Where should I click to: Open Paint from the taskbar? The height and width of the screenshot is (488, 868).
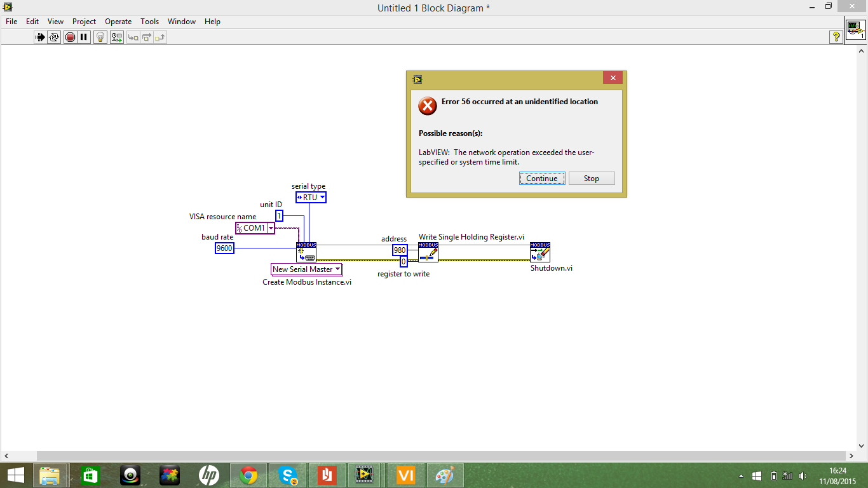[445, 475]
